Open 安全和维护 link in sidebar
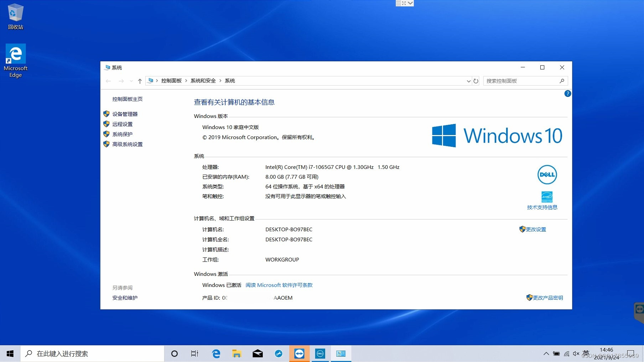The image size is (644, 362). (125, 298)
